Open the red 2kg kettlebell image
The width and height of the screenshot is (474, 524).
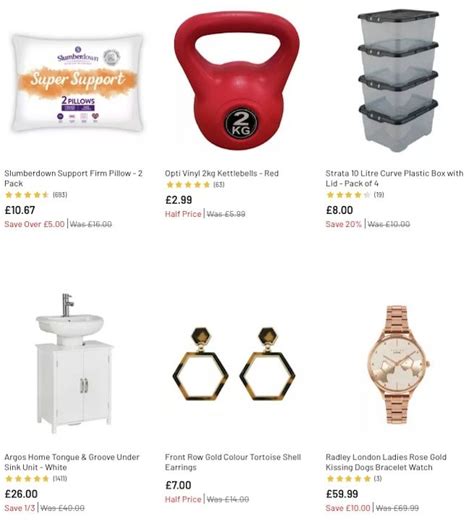(237, 81)
